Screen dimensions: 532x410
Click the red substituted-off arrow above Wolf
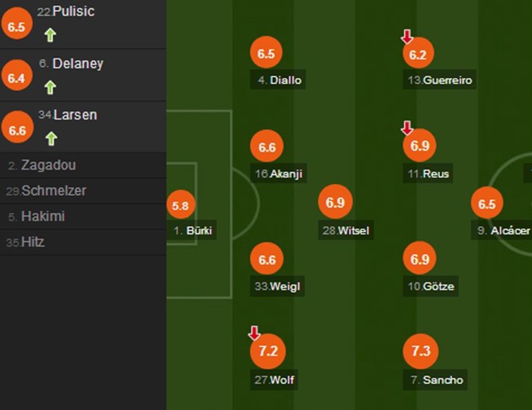click(254, 333)
